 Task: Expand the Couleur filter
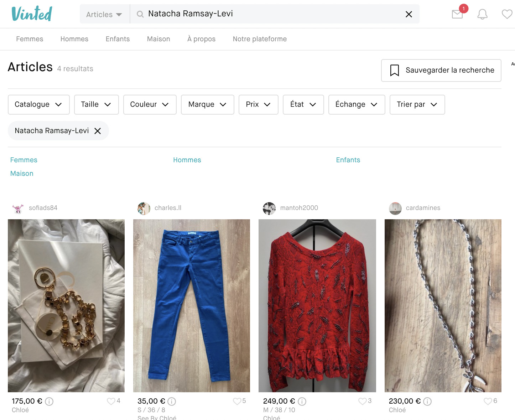click(150, 105)
